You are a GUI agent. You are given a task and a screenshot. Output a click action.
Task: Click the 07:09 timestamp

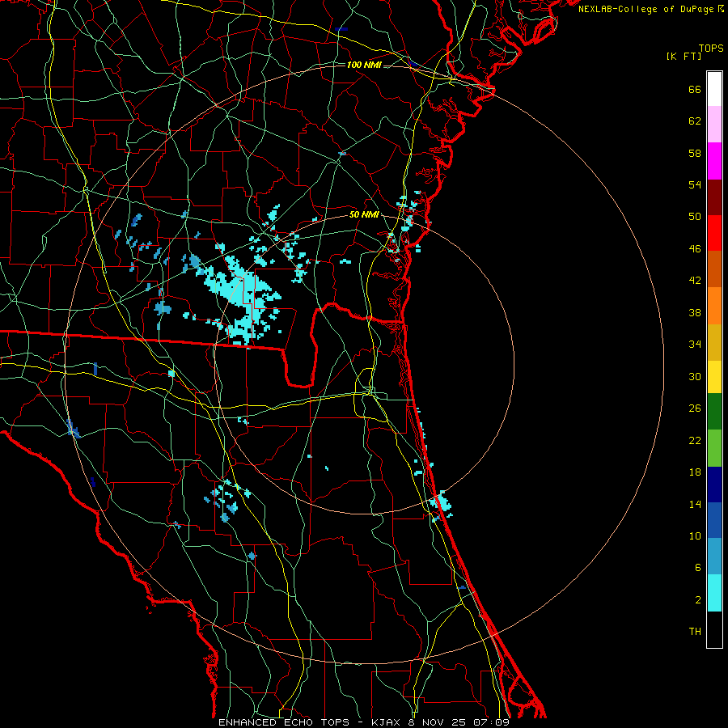tap(491, 722)
